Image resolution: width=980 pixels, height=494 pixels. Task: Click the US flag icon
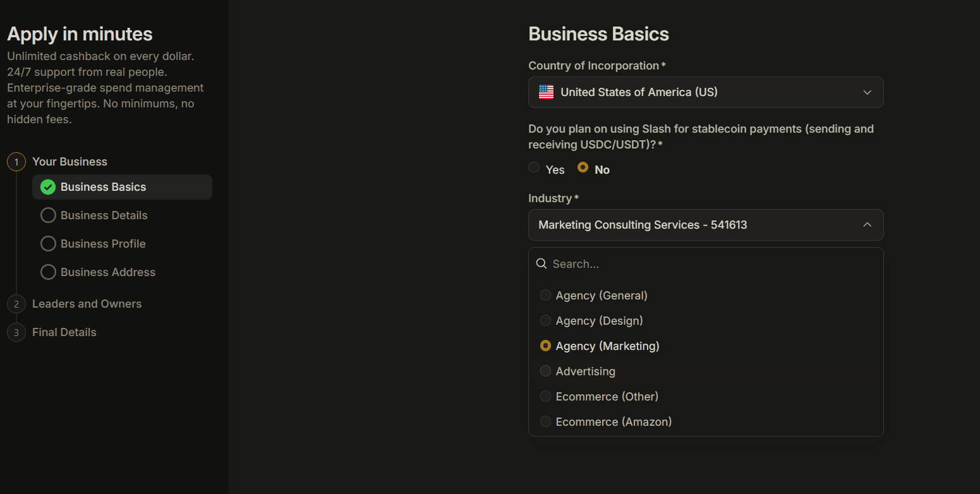[x=546, y=92]
